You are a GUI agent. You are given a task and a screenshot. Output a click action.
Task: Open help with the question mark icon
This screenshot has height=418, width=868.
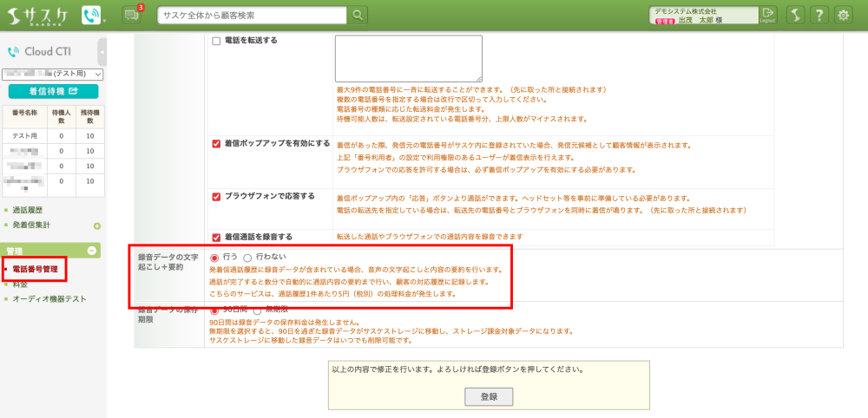819,15
